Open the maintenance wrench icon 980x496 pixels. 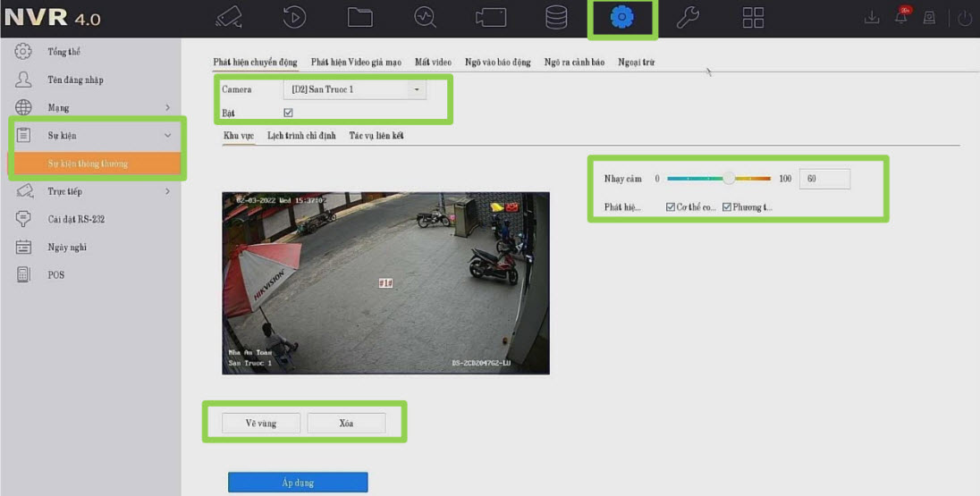(x=688, y=18)
